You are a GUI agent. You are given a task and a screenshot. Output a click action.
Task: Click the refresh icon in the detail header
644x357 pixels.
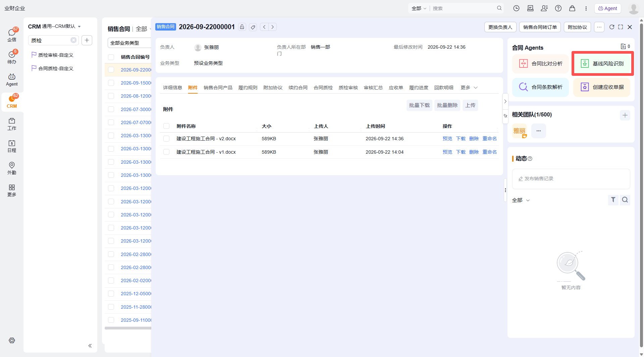[612, 27]
